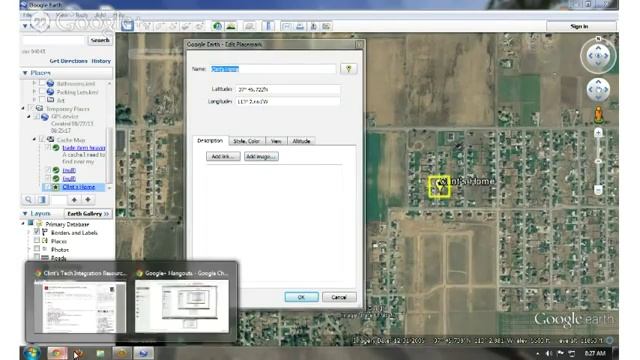This screenshot has width=640, height=360.
Task: Click the placemark Name input field
Action: pos(273,69)
